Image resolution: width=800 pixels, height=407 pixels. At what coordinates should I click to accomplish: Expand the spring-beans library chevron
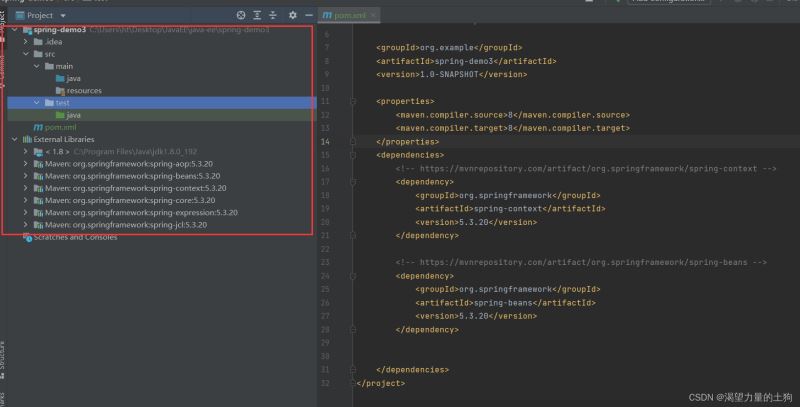click(26, 176)
